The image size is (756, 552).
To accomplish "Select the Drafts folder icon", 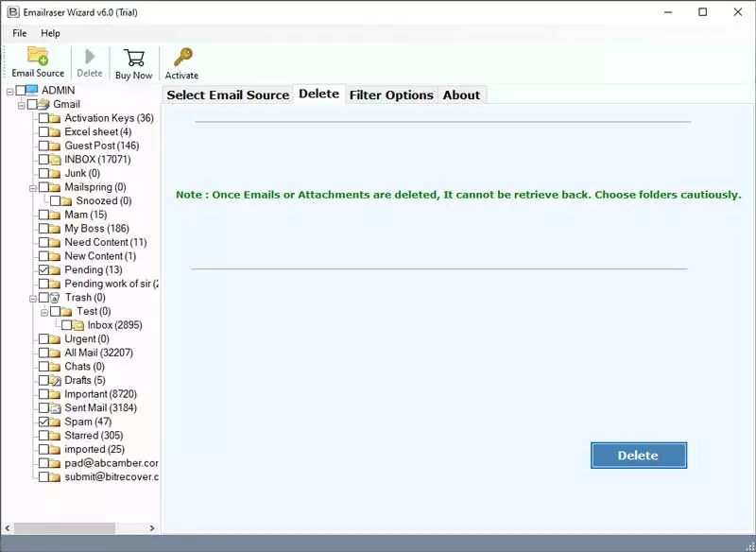I will click(55, 380).
